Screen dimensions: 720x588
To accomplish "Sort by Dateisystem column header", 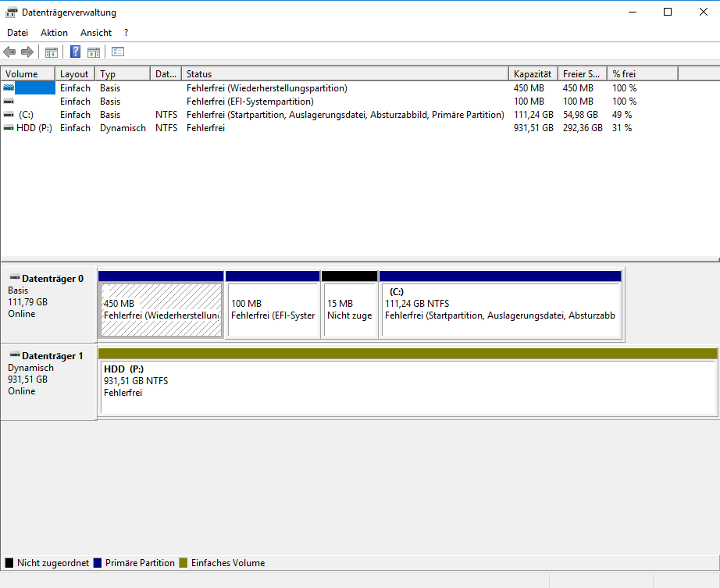I will [x=166, y=74].
